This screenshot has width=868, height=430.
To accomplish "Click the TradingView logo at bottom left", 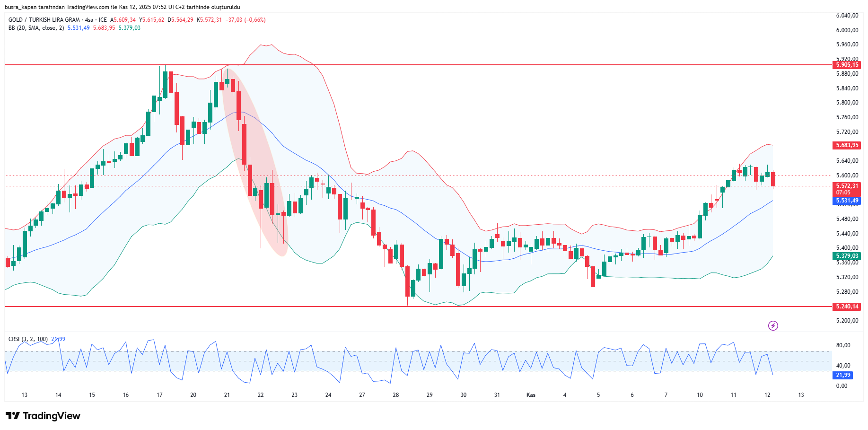I will pos(43,416).
